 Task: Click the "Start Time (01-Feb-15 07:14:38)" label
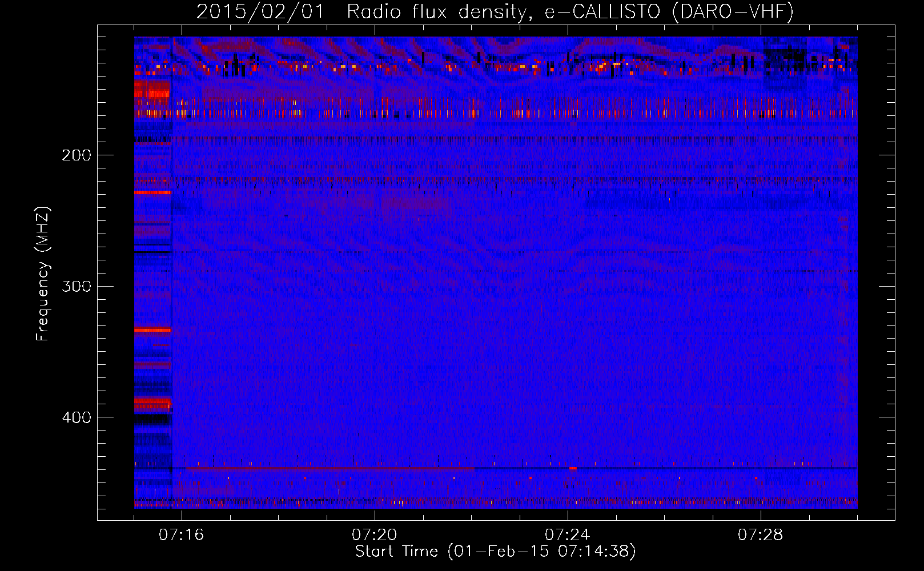pyautogui.click(x=495, y=552)
